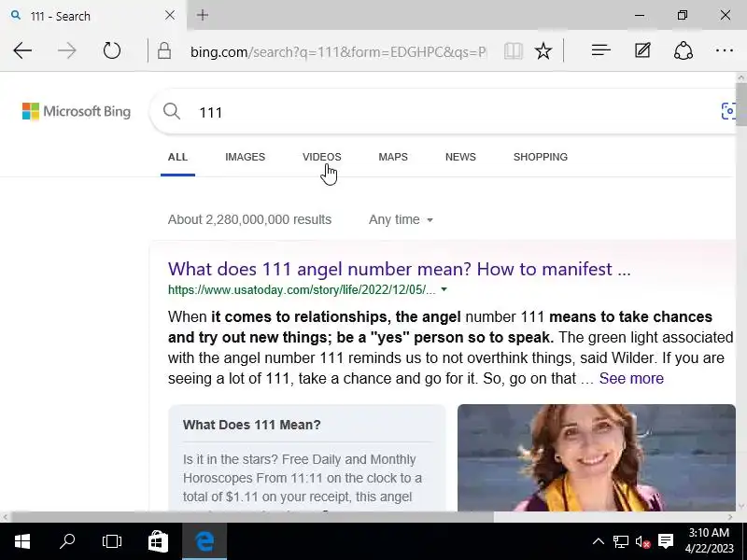Switch to the SHOPPING tab
The image size is (747, 560).
(541, 157)
